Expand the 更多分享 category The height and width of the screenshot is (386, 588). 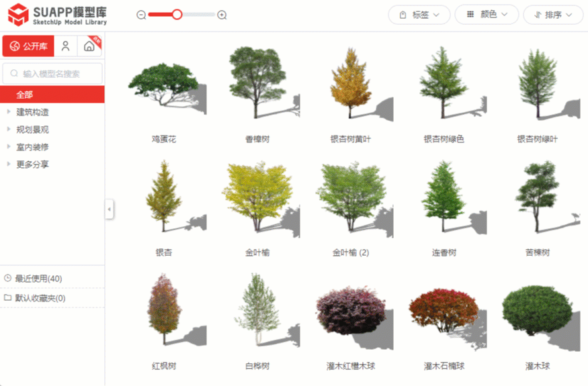point(9,164)
